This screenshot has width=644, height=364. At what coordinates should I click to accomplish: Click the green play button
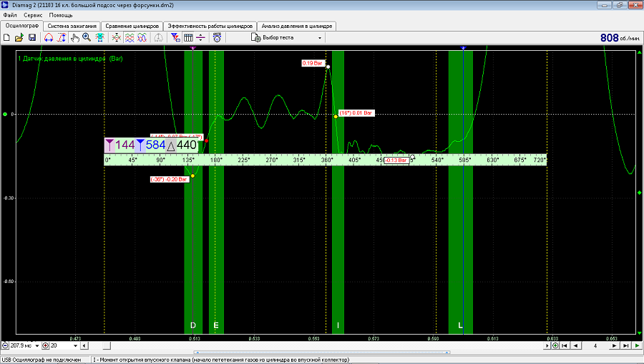tap(637, 345)
